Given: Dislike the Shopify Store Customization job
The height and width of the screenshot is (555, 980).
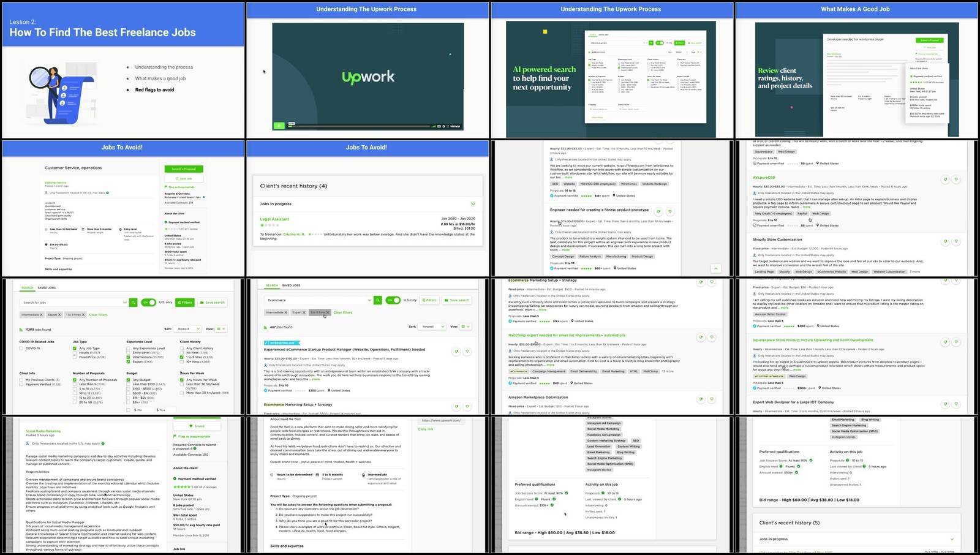Looking at the screenshot, I should tap(945, 241).
